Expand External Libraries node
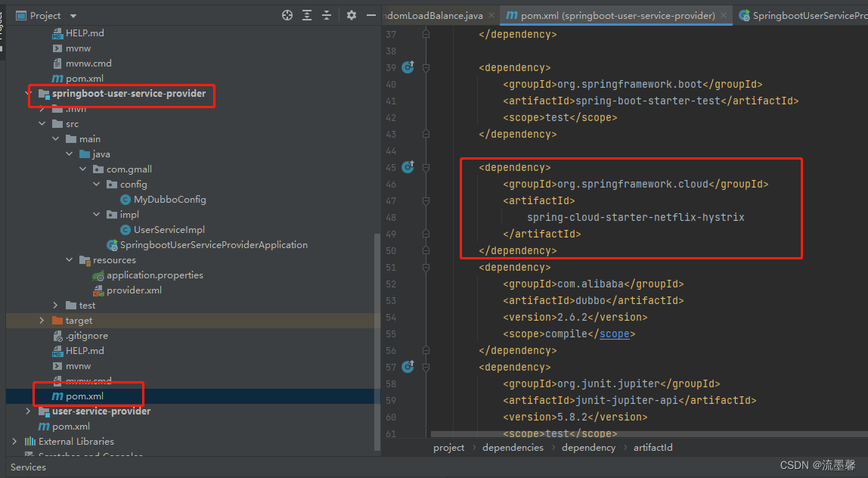868x478 pixels. click(15, 442)
